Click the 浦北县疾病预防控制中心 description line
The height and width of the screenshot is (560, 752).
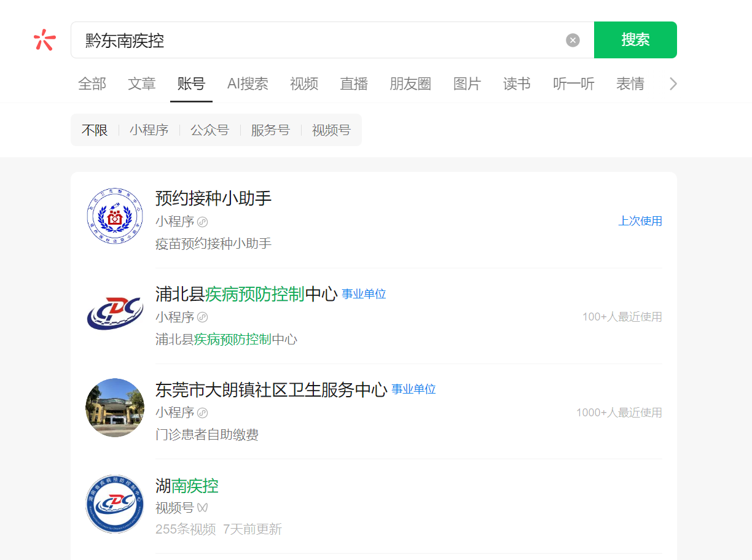click(226, 340)
